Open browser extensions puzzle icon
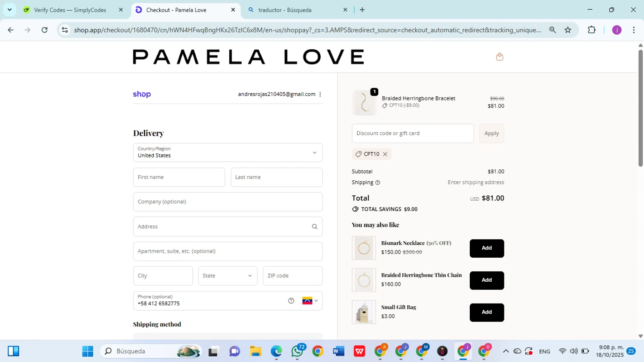Screen dimensions: 644x362 tap(592, 30)
